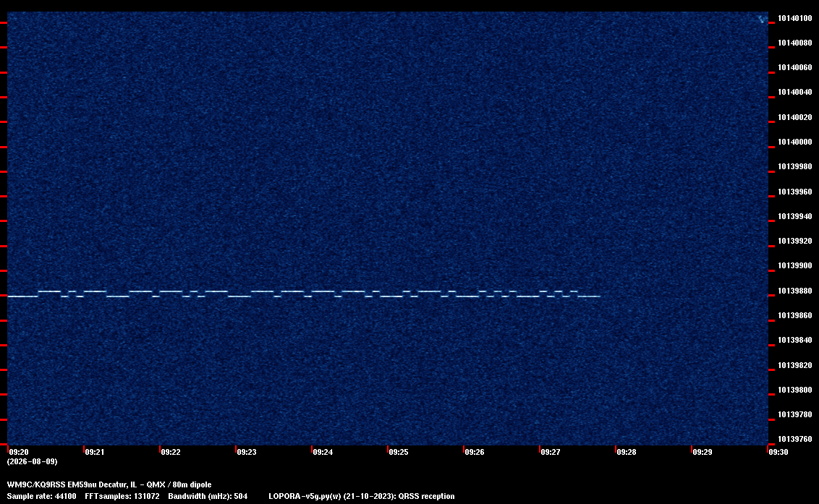The height and width of the screenshot is (504, 819).
Task: Click the (2026-08-09) date text
Action: (33, 461)
